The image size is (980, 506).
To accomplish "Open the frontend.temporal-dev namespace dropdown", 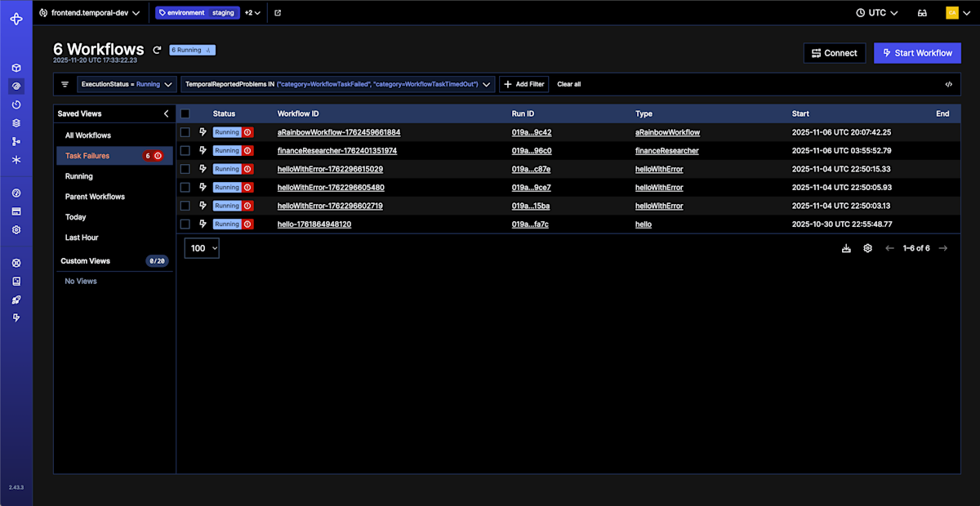I will [x=90, y=13].
